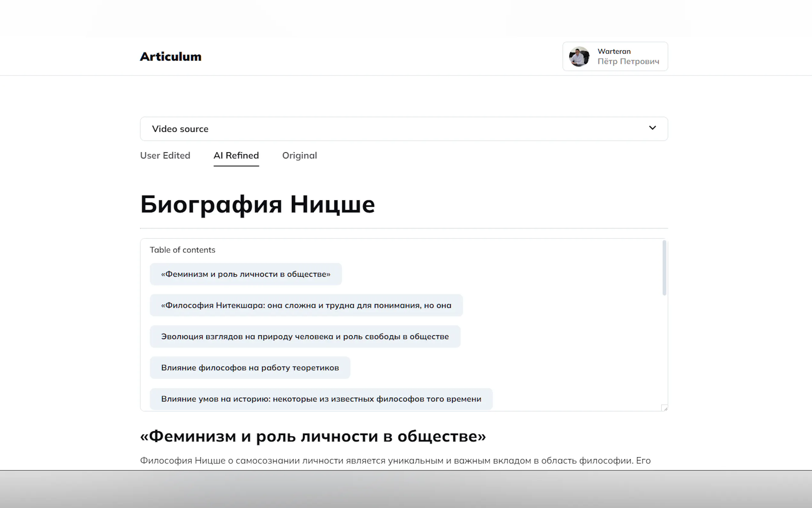Expand the Video source dropdown

403,129
